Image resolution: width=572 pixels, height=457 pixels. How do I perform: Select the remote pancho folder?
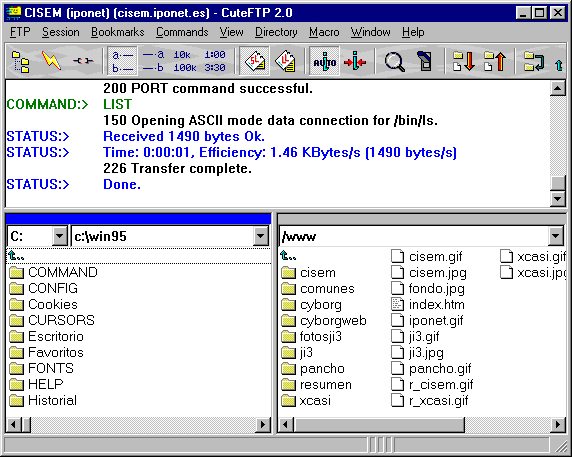coord(313,369)
